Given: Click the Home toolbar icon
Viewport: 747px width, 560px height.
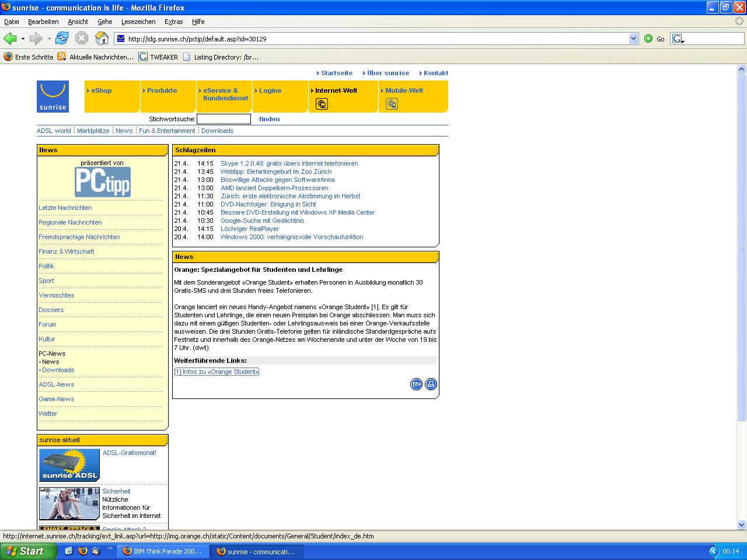Looking at the screenshot, I should (x=102, y=38).
